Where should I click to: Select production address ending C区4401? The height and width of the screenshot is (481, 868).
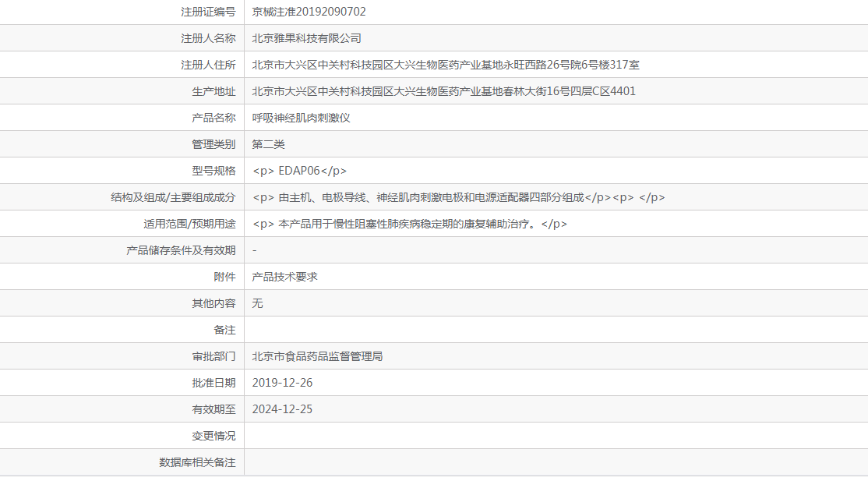point(444,91)
